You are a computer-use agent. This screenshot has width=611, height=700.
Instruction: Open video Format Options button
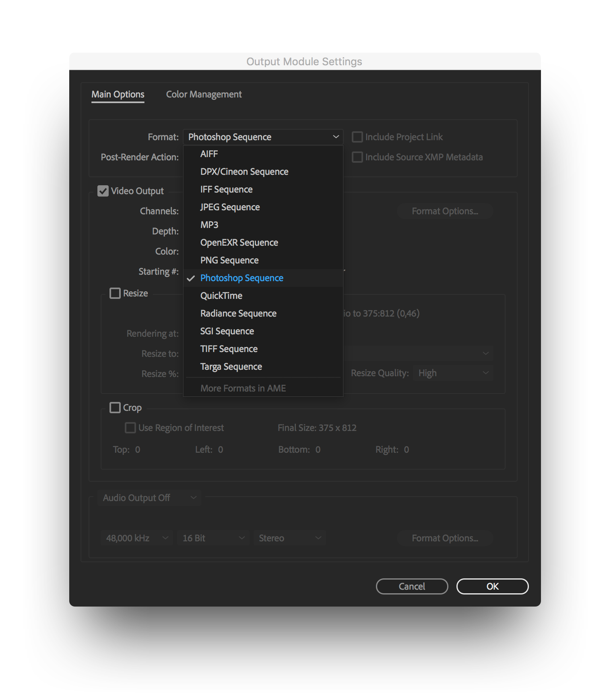pos(445,211)
